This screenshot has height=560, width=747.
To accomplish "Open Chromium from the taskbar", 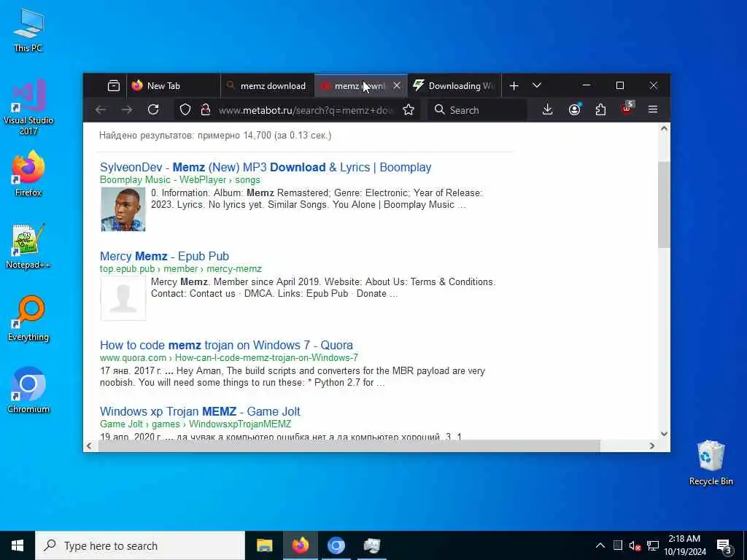I will click(x=336, y=545).
